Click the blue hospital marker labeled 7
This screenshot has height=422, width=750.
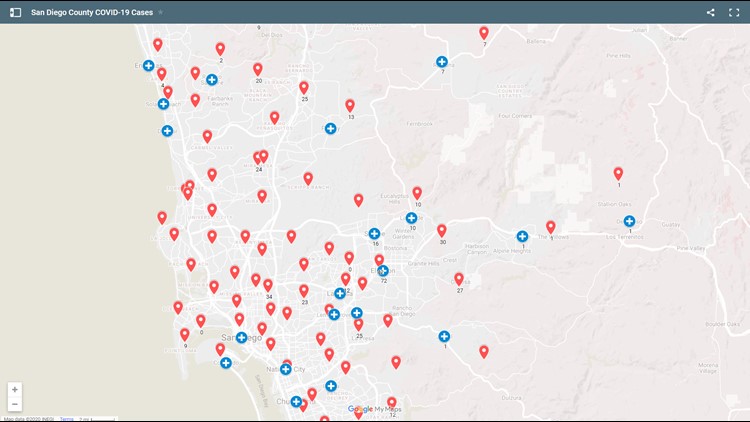coord(442,62)
